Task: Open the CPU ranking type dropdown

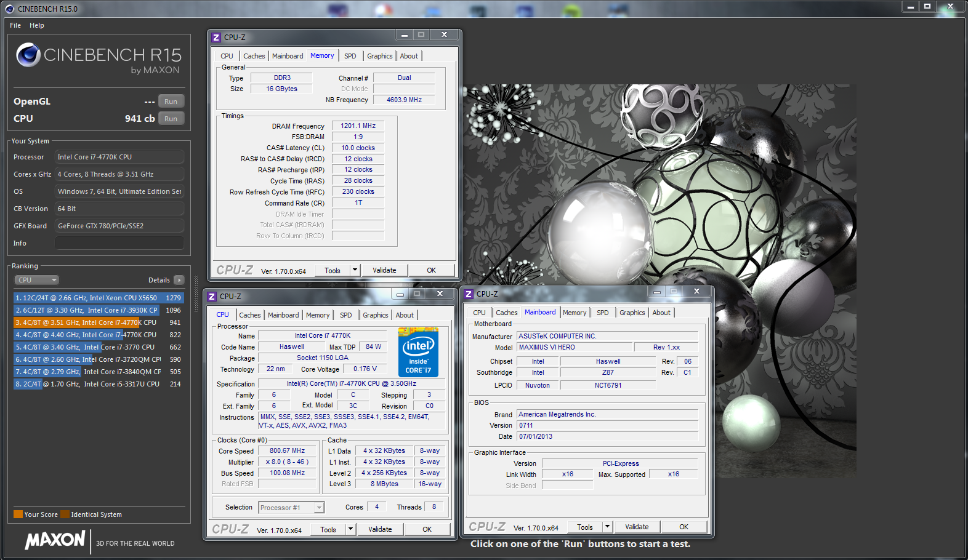Action: (36, 280)
